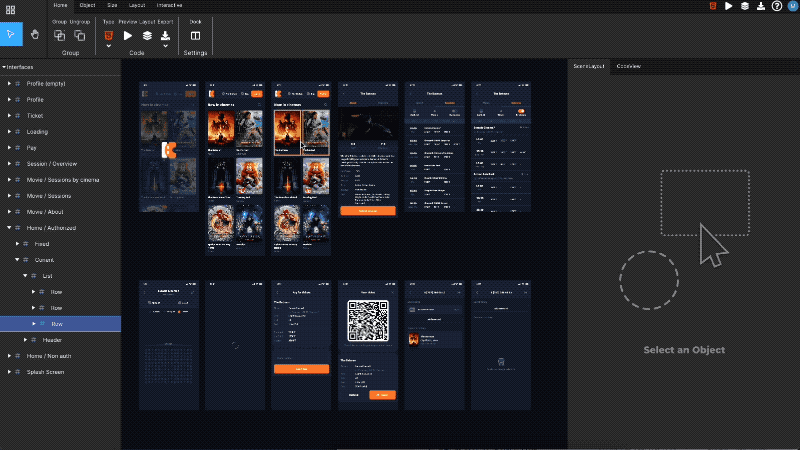This screenshot has height=450, width=800.
Task: Select the splash screen logo artboard
Action: coord(169,147)
